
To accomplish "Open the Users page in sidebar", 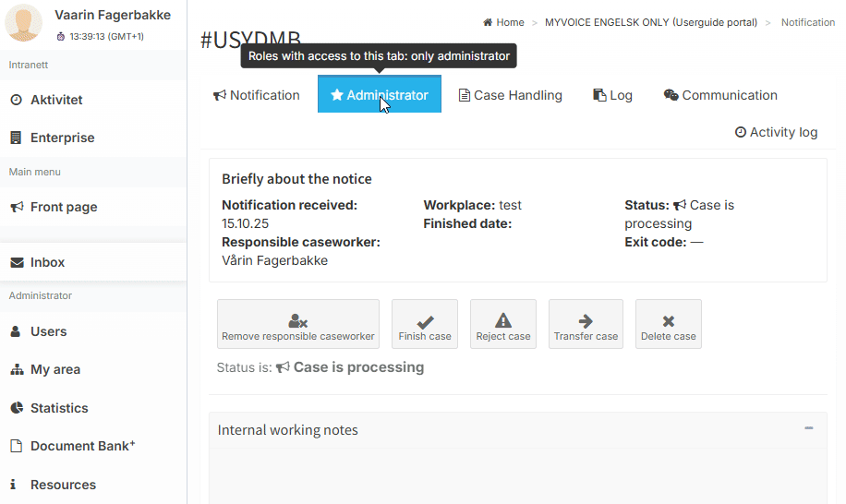I will pos(48,331).
